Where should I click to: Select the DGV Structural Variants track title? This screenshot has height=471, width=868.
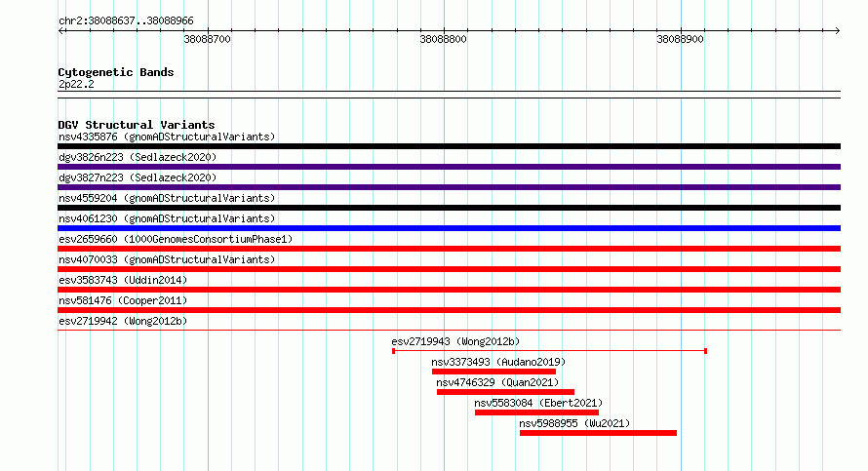(137, 125)
